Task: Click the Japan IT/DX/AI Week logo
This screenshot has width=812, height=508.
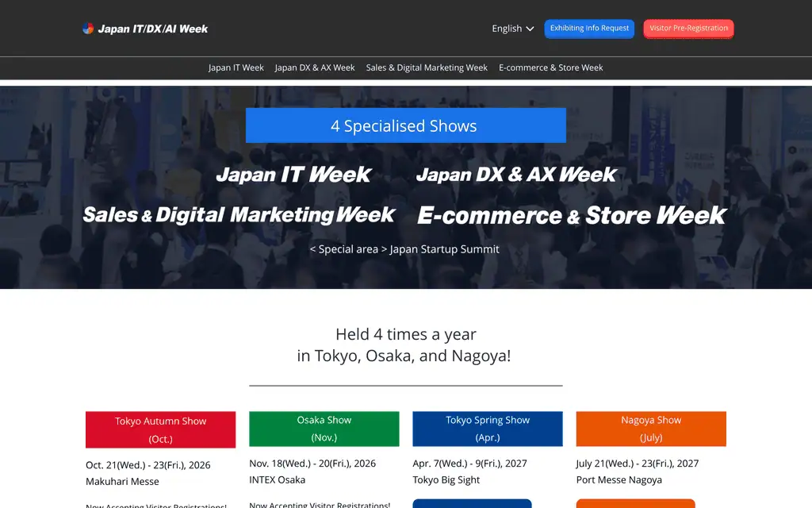Action: pos(145,29)
